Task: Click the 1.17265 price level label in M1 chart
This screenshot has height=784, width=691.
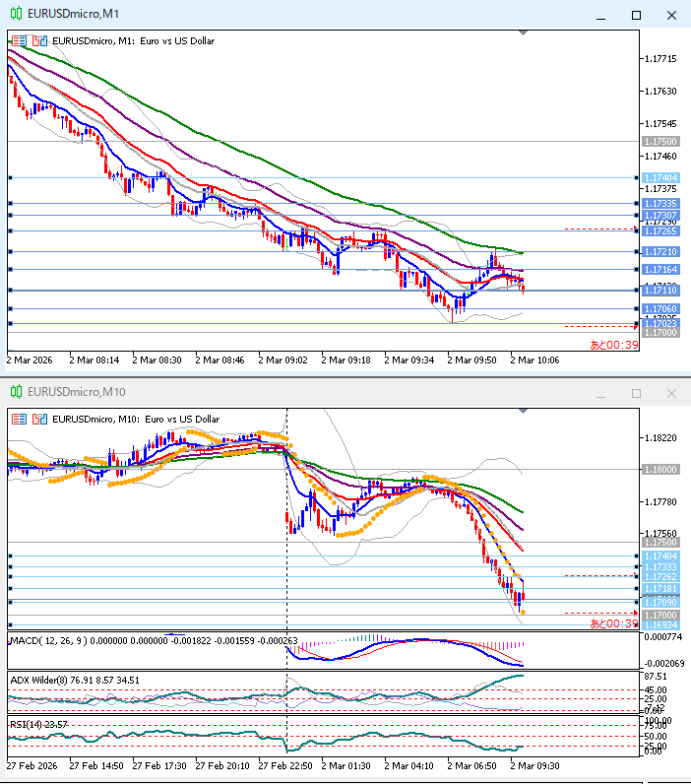Action: 660,231
